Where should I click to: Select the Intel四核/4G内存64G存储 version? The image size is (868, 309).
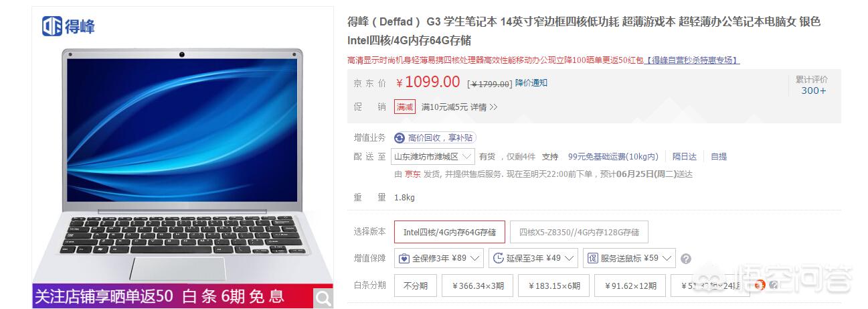click(449, 232)
